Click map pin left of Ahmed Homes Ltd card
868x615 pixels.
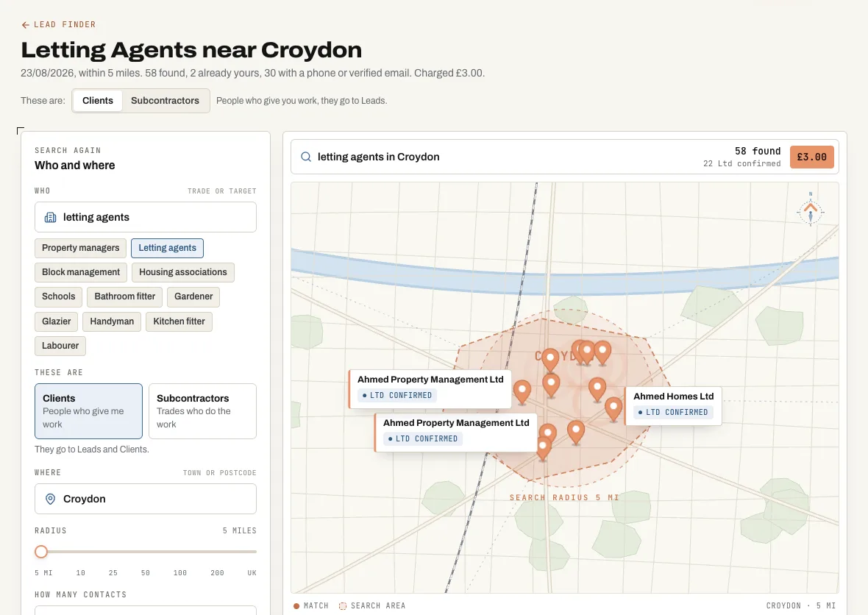pos(613,409)
